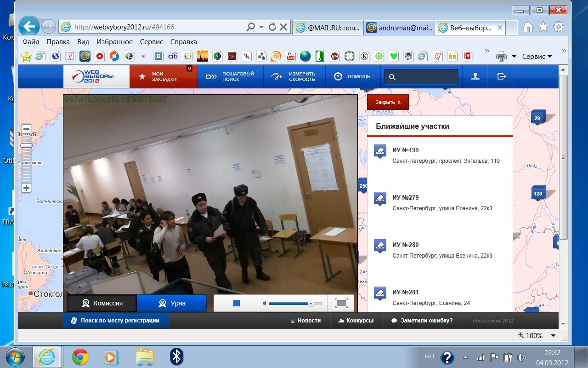The image size is (588, 368).
Task: Open the Сервис toolbar dropdown
Action: [x=537, y=57]
